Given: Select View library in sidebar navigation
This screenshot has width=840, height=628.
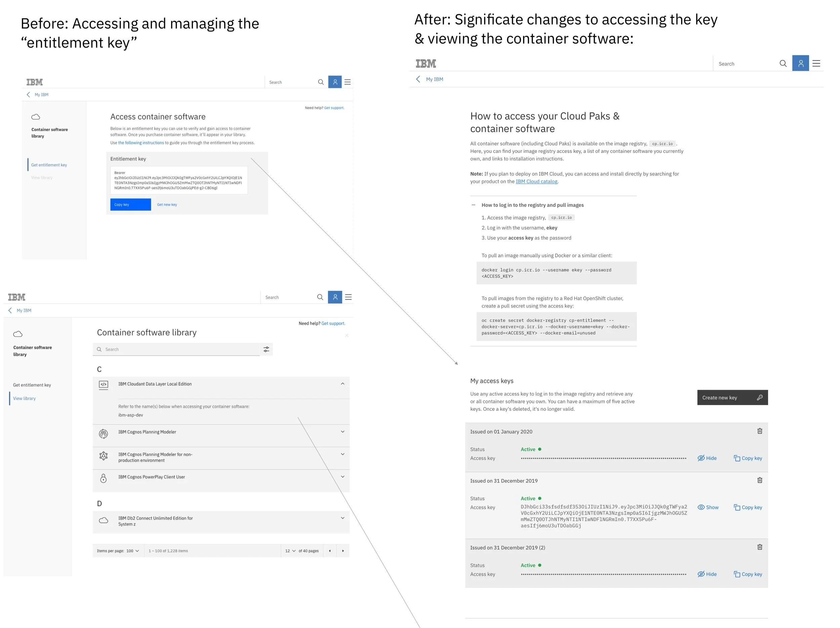Looking at the screenshot, I should coord(24,398).
